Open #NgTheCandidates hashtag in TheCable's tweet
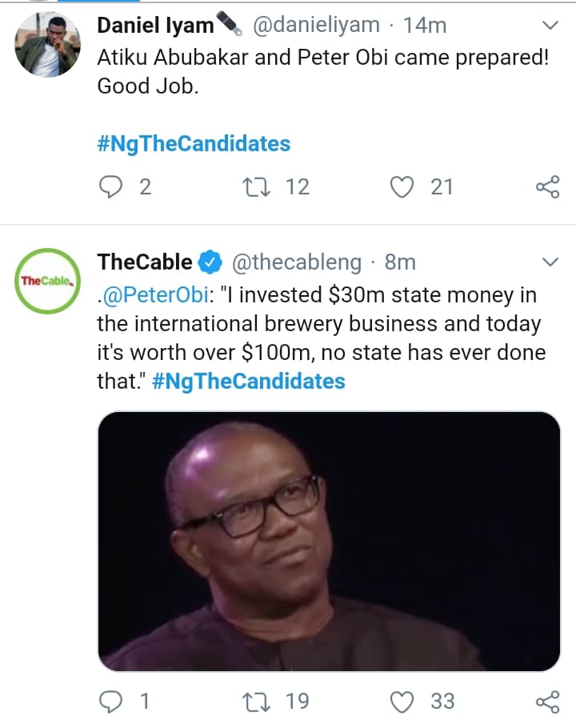The height and width of the screenshot is (728, 576). [248, 381]
